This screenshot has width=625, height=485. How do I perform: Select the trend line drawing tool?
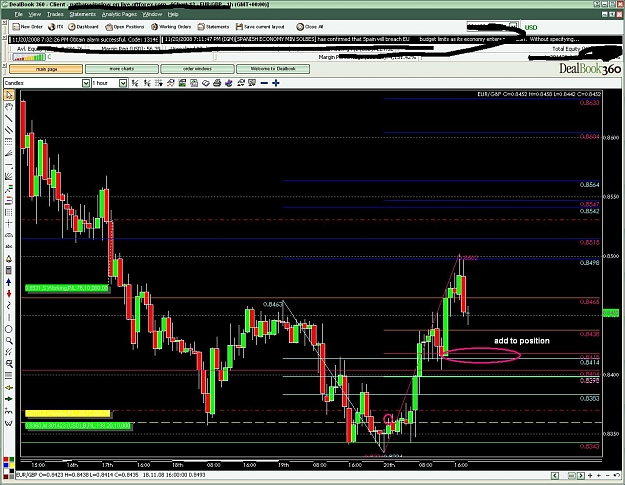9,118
